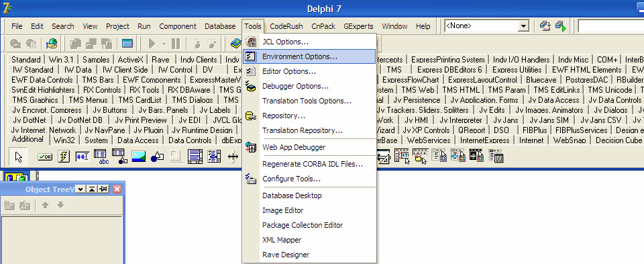Click the grayed View Form toolbar icon
The image size is (644, 264).
[91, 44]
